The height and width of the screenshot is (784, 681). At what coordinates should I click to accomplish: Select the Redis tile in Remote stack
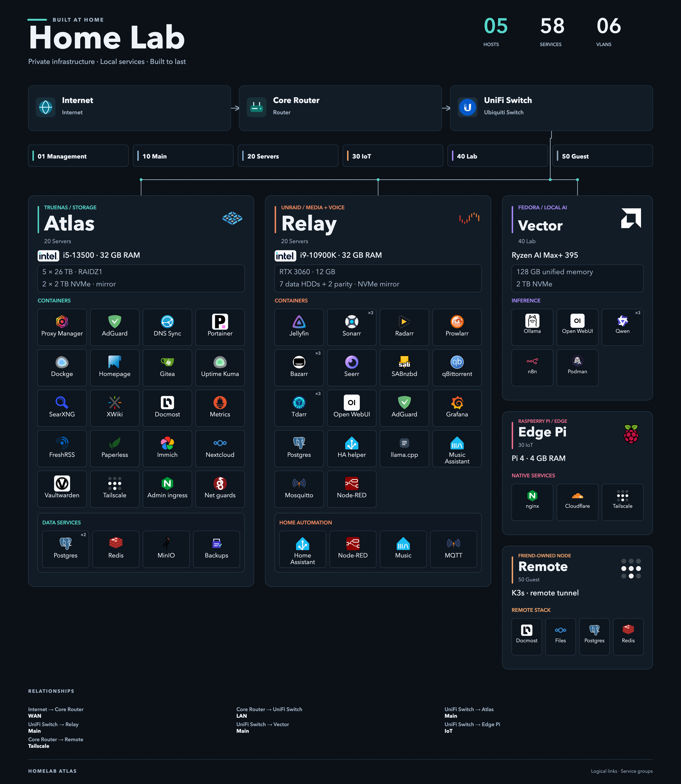(628, 636)
